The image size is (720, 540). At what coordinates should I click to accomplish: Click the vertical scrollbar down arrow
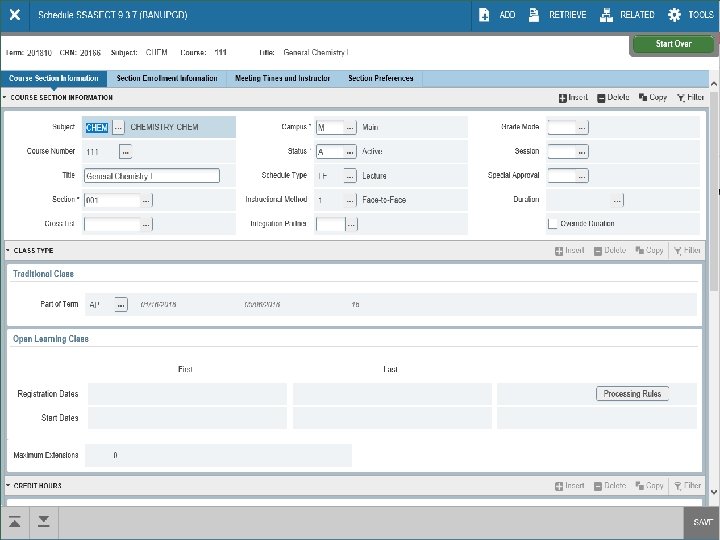[x=714, y=492]
